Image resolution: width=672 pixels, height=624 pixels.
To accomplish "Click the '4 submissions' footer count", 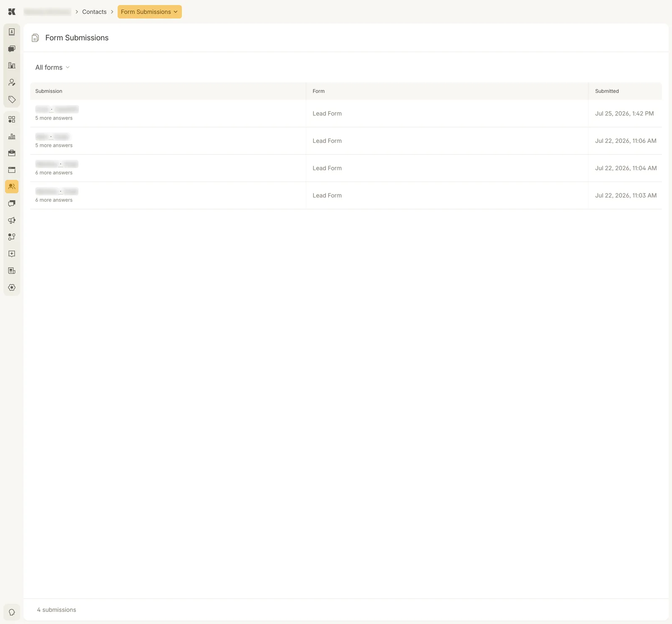I will pos(57,610).
